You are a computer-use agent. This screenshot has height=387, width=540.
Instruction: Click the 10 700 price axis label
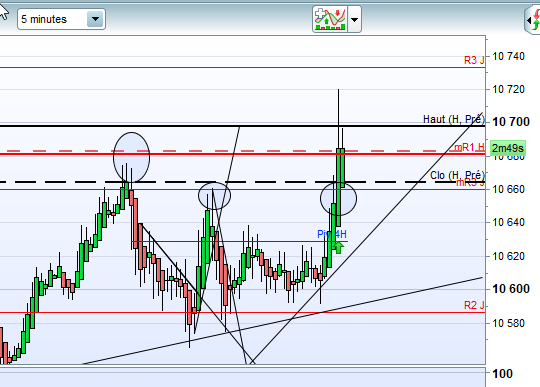[x=511, y=122]
